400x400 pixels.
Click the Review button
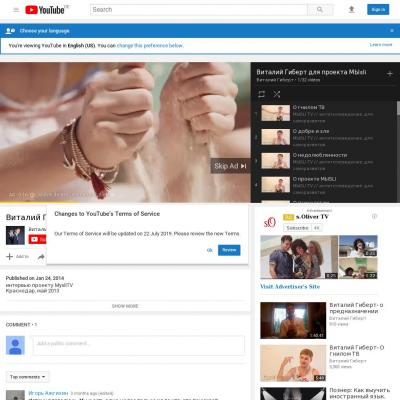click(x=229, y=250)
